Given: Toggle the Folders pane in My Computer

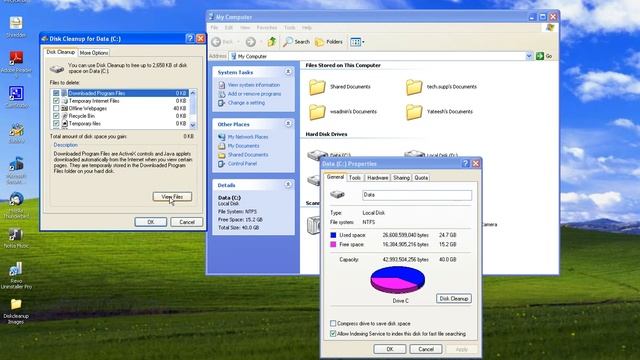Looking at the screenshot, I should tap(329, 42).
